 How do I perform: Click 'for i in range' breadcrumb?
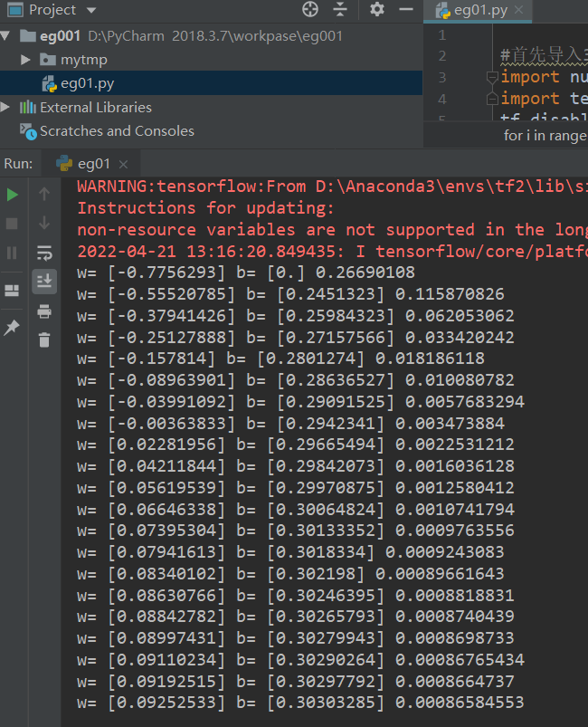[545, 136]
